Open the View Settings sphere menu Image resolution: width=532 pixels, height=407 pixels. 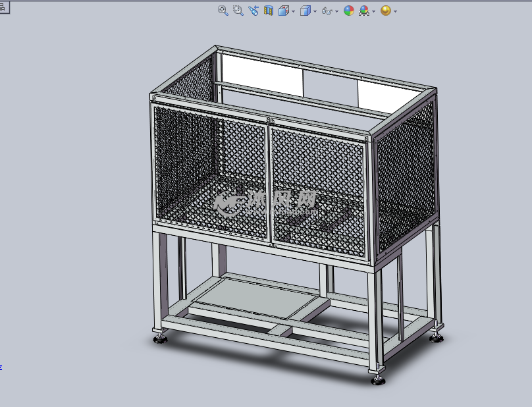click(385, 9)
